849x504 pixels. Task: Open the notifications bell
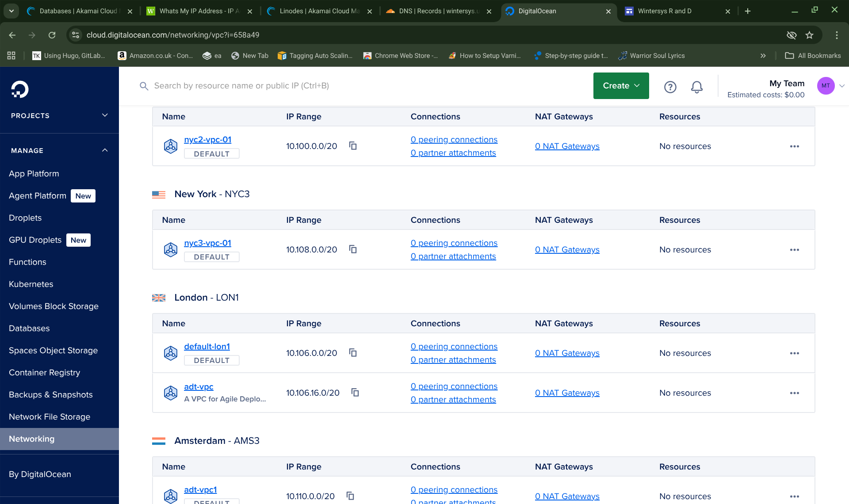[696, 87]
